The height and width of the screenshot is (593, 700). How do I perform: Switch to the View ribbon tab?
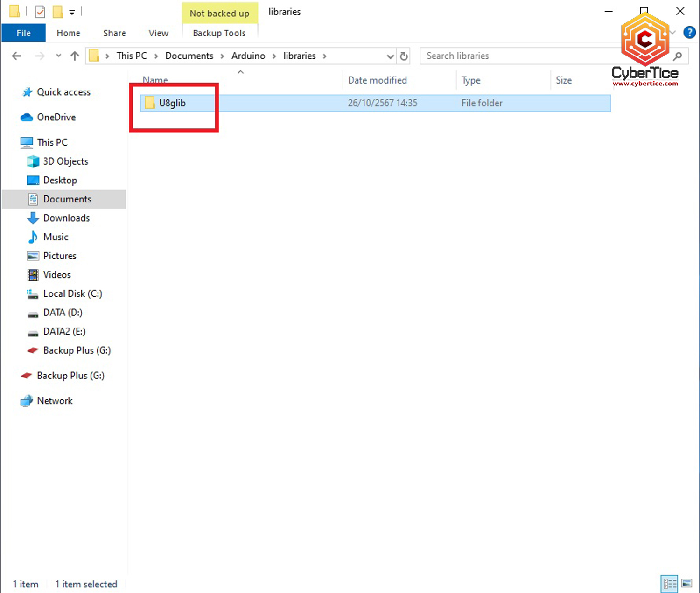pos(158,33)
